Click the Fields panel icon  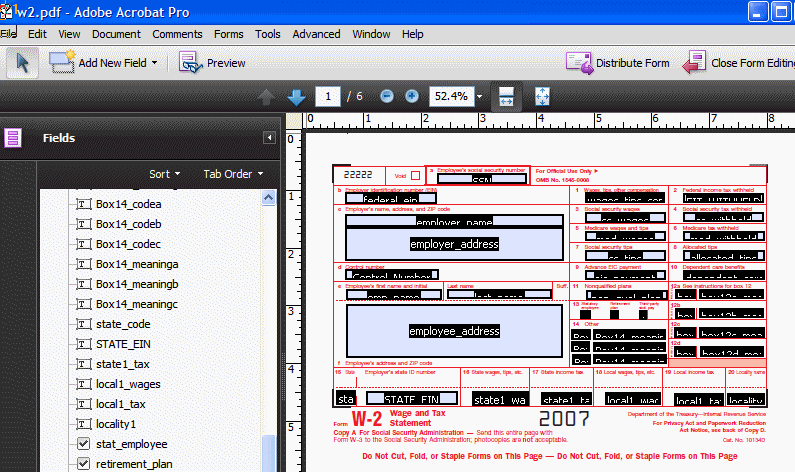tap(13, 138)
